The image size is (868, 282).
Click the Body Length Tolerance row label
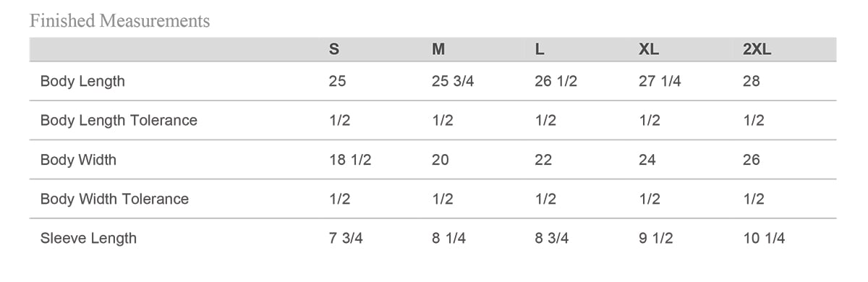pyautogui.click(x=119, y=121)
